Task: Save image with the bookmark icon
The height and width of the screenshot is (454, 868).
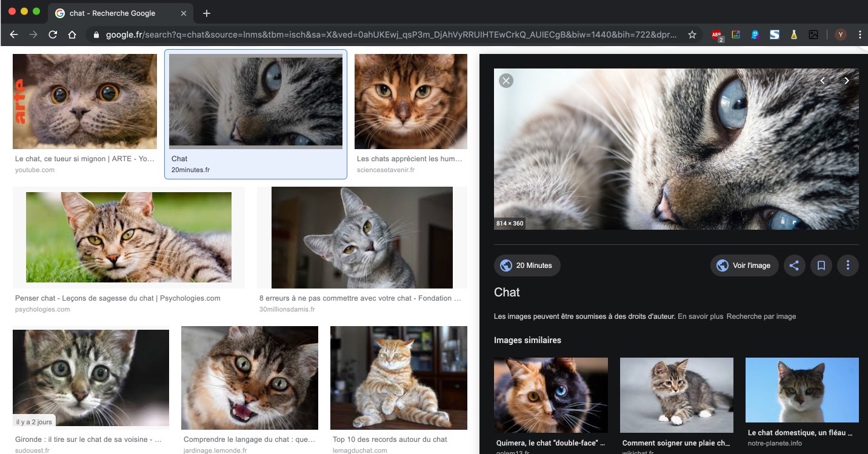Action: [x=821, y=265]
